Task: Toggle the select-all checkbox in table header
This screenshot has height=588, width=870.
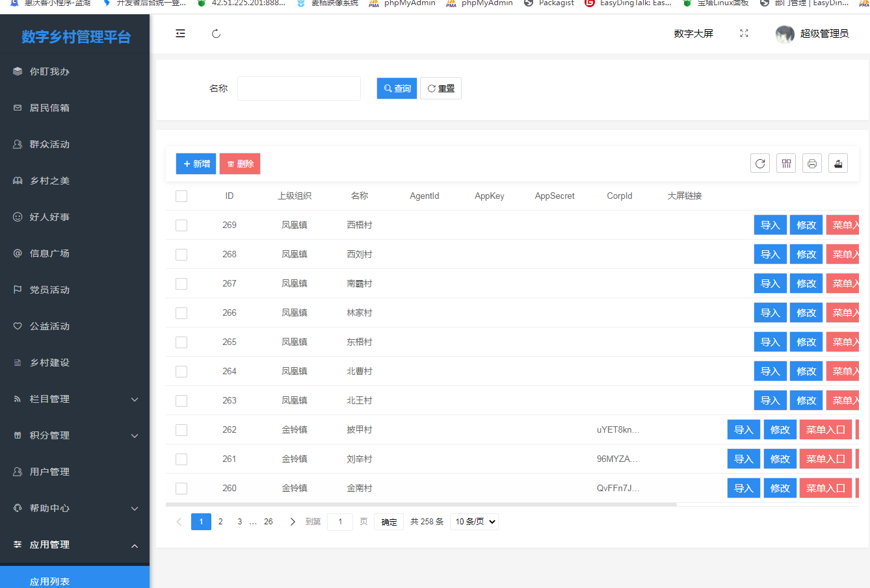Action: coord(181,196)
